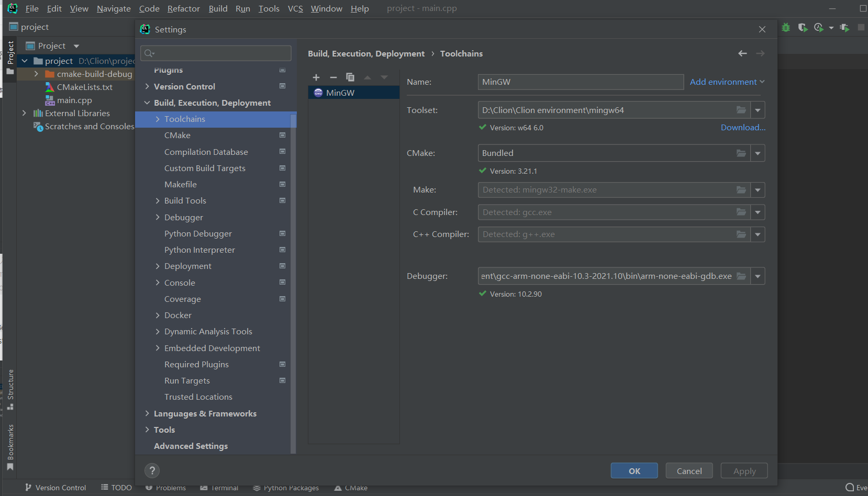Open Make dropdown arrow
The image size is (868, 496).
point(758,190)
